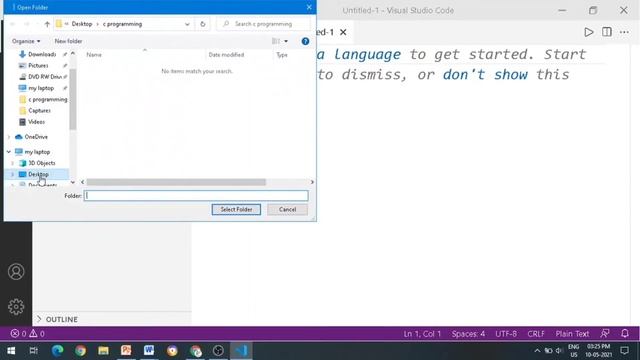The image size is (640, 360).
Task: Select Desktop in navigation tree
Action: (x=38, y=174)
